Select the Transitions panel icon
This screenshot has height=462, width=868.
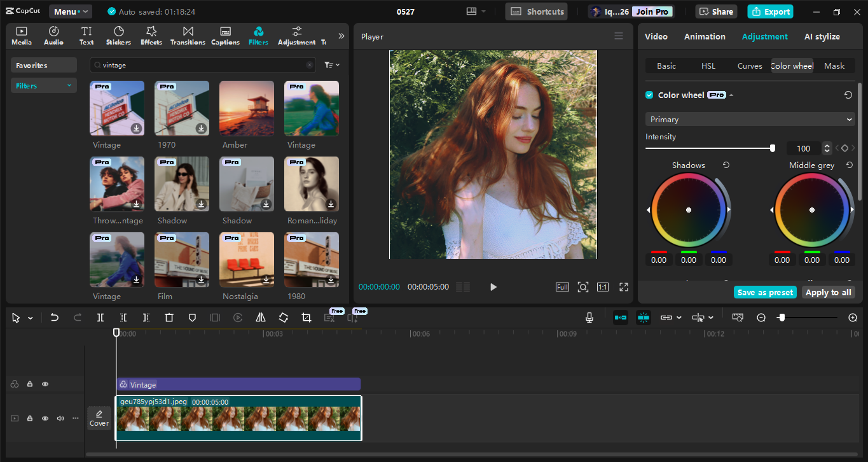coord(188,35)
